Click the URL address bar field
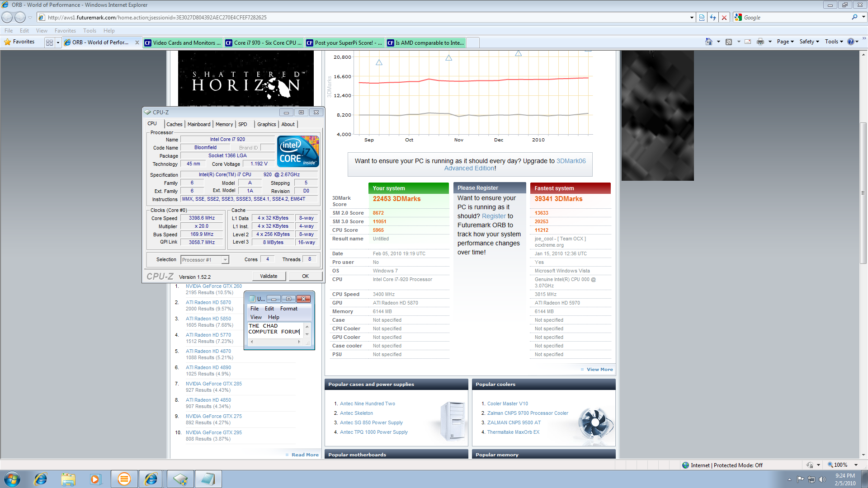Viewport: 868px width, 488px height. pyautogui.click(x=366, y=18)
